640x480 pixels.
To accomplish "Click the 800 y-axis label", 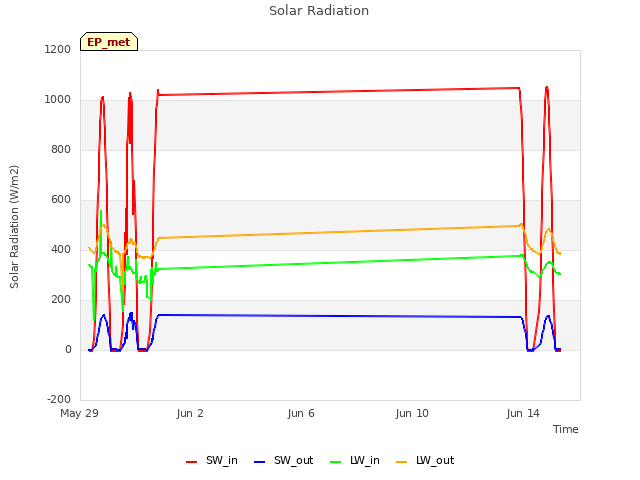I will coord(61,149).
